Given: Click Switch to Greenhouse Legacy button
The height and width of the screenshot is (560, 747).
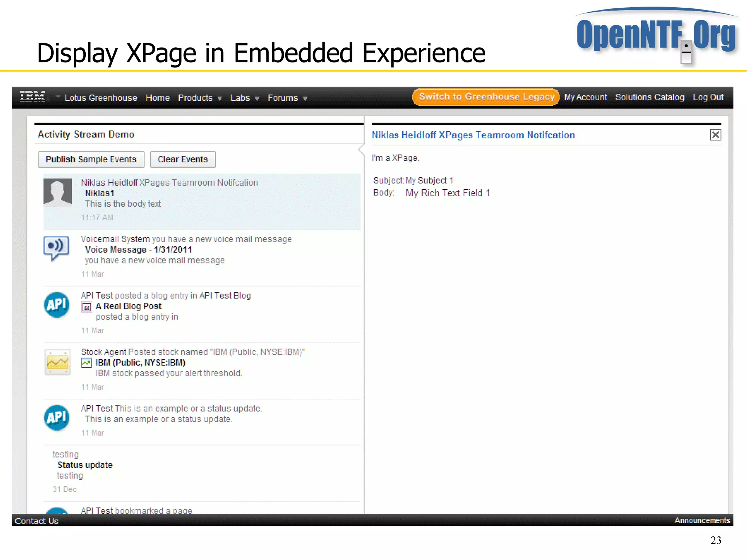Looking at the screenshot, I should [x=486, y=97].
